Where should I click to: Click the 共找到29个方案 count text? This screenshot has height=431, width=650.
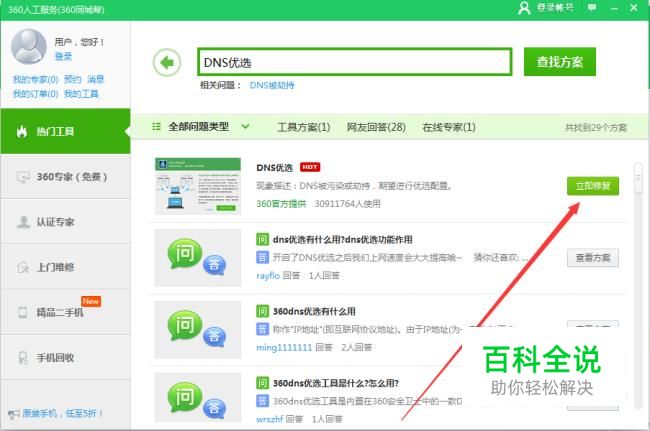pyautogui.click(x=596, y=128)
